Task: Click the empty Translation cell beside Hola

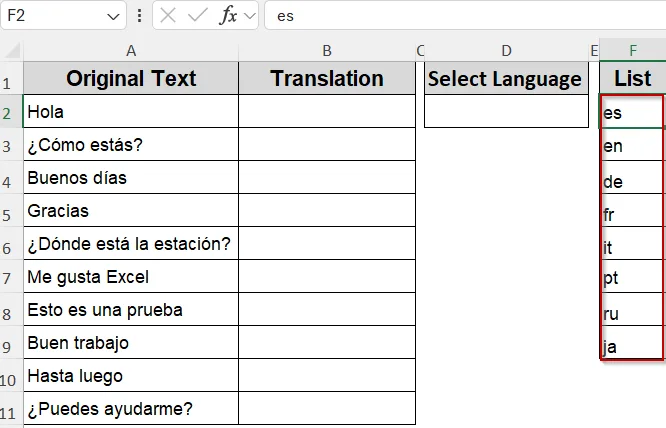Action: (327, 111)
